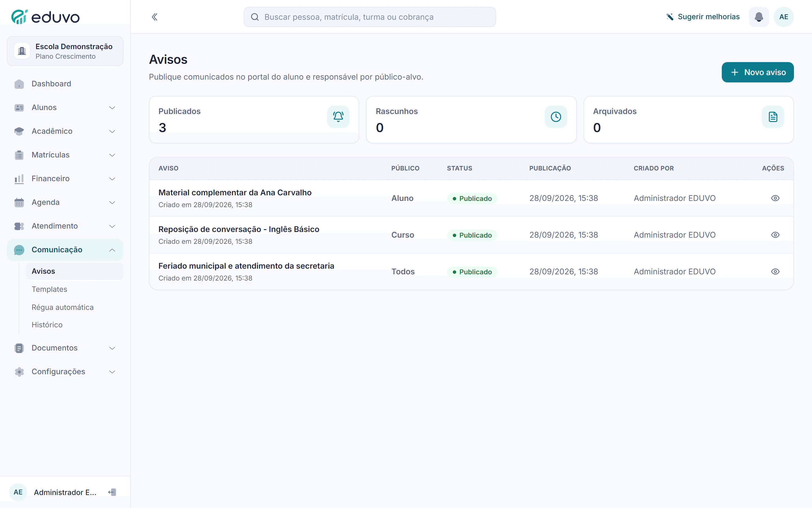812x508 pixels.
Task: Click the Dashboard home icon
Action: coord(19,84)
